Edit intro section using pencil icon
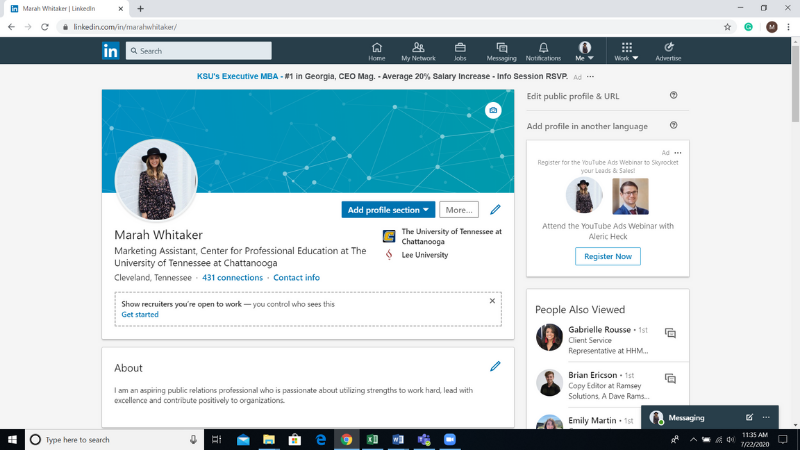This screenshot has width=800, height=450. tap(495, 210)
